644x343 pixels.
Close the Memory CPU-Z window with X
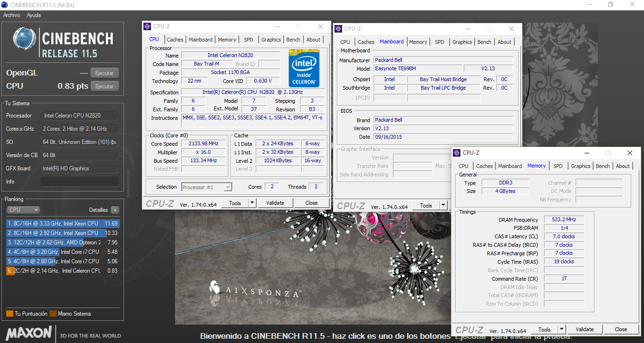[x=630, y=153]
